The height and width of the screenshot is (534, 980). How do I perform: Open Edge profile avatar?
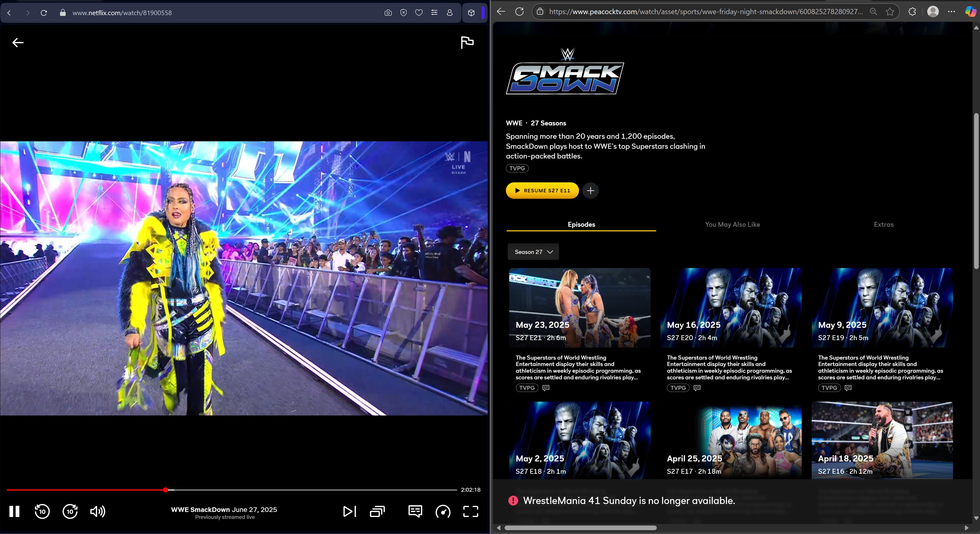coord(933,11)
